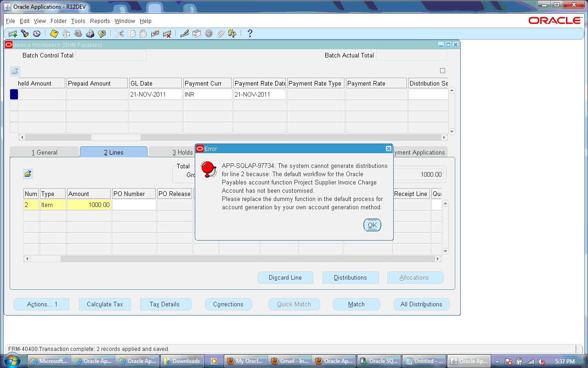Click the Batch Actual Total field
Screen dimensions: 588x368
click(411, 55)
